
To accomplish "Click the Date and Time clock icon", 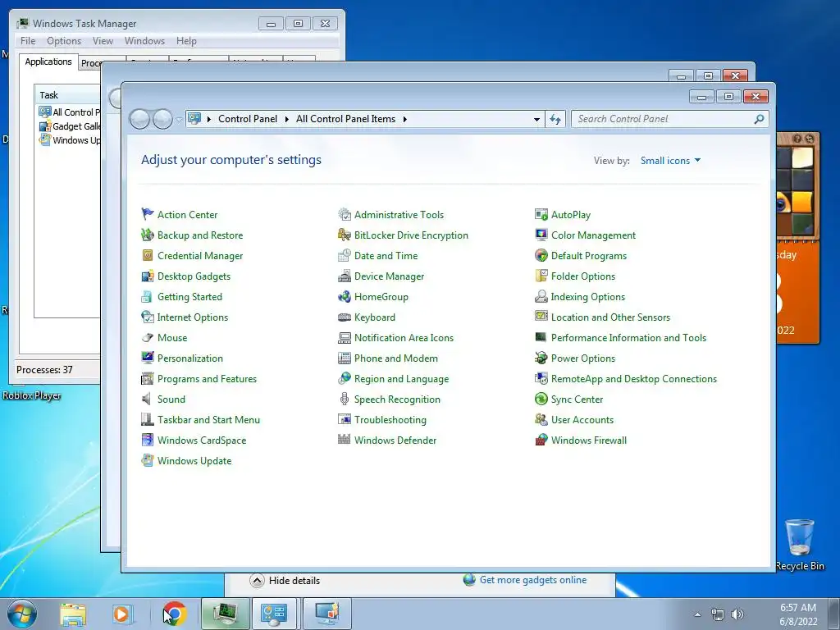I will coord(345,256).
